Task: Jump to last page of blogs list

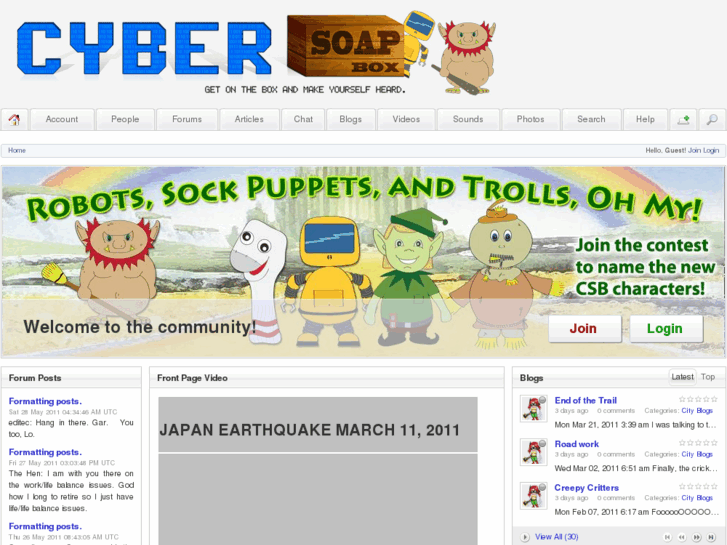Action: pyautogui.click(x=711, y=537)
